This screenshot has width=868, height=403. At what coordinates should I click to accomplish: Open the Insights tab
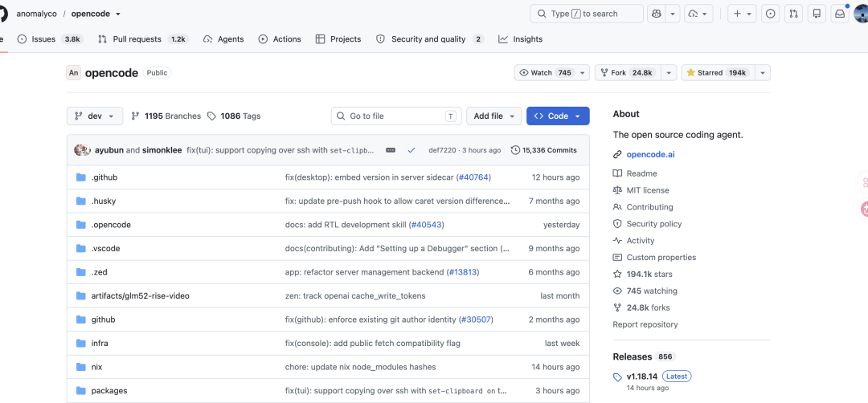(520, 39)
